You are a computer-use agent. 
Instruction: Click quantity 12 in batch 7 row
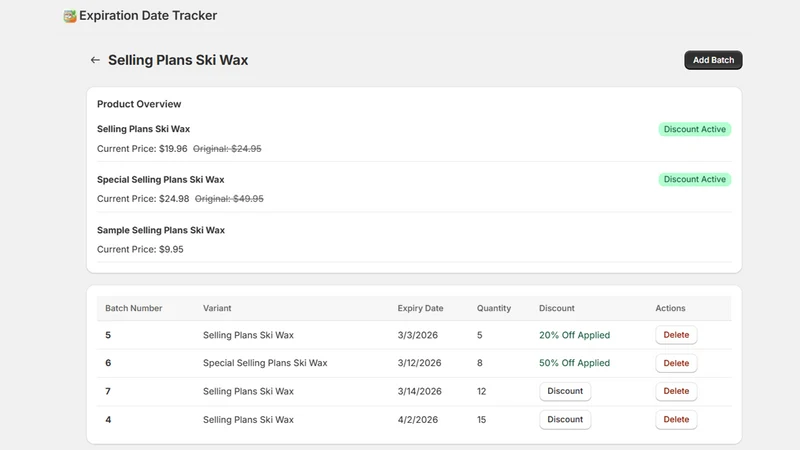[482, 391]
